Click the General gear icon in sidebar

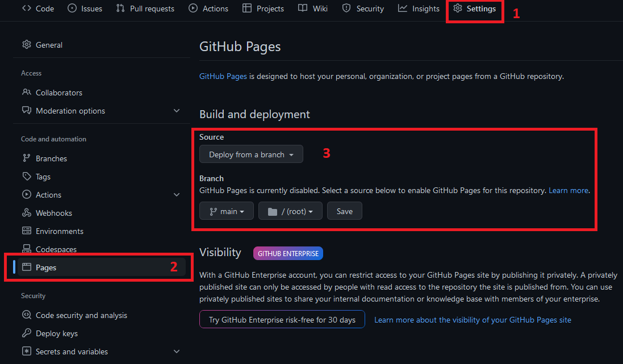[27, 44]
